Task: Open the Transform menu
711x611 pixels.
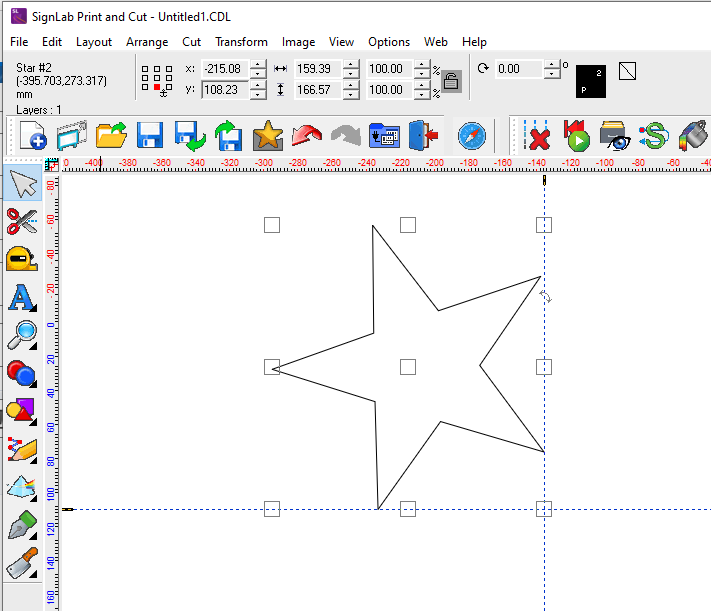Action: click(x=241, y=42)
